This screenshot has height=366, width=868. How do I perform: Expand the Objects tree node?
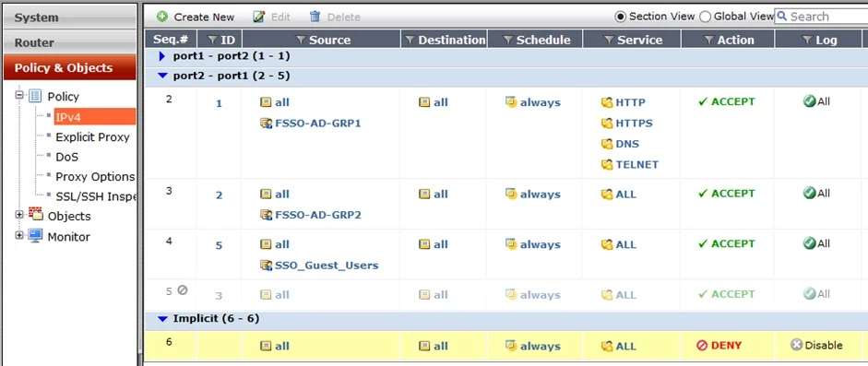pos(20,215)
